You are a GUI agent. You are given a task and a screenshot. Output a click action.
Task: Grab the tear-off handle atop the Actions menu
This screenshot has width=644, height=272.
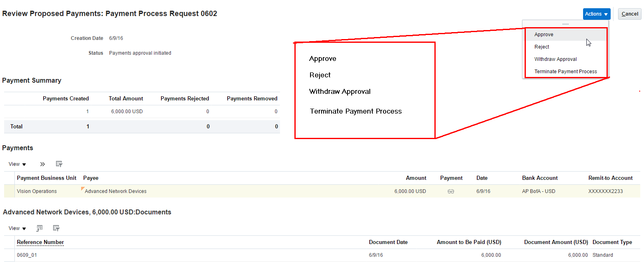[565, 24]
